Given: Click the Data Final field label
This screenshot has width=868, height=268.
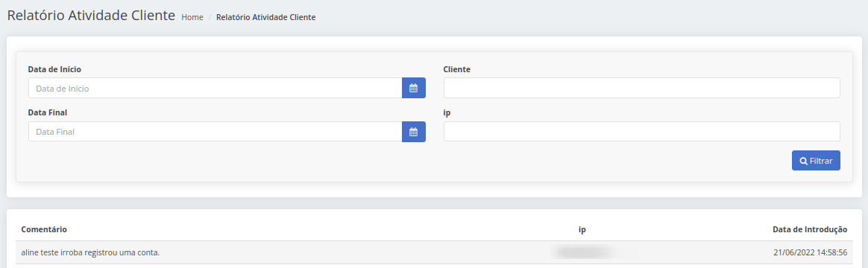Looking at the screenshot, I should [48, 112].
